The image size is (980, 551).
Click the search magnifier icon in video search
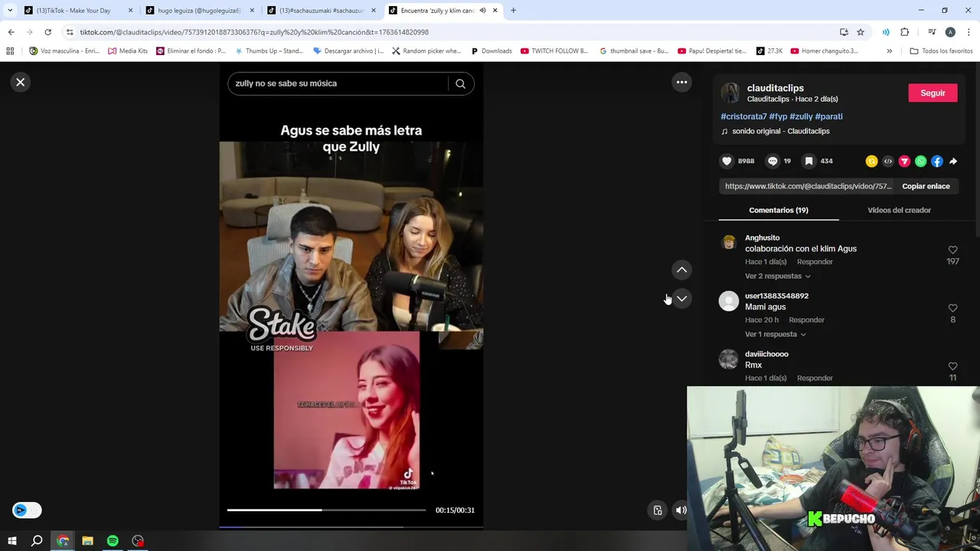click(460, 83)
